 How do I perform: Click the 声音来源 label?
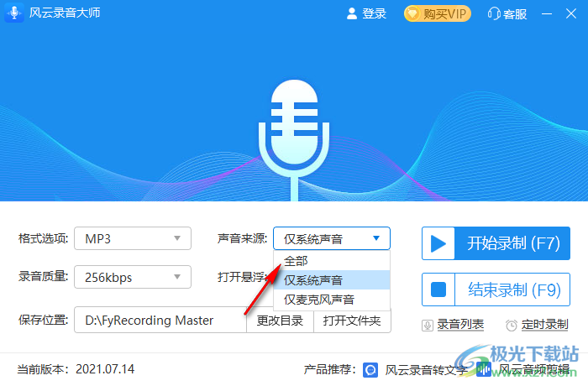(243, 238)
